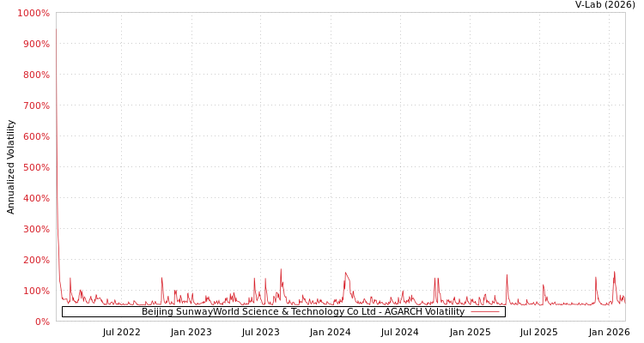
Task: Click the 400% y-axis label
Action: 36,198
